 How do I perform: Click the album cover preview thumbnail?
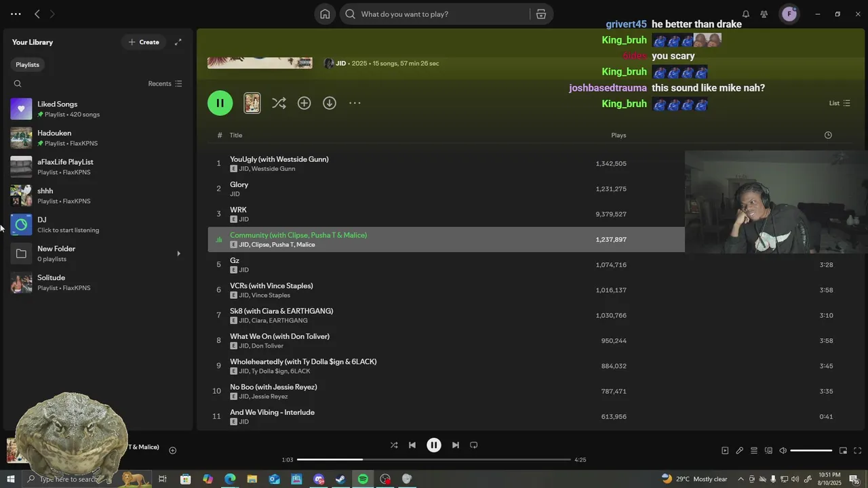click(252, 103)
